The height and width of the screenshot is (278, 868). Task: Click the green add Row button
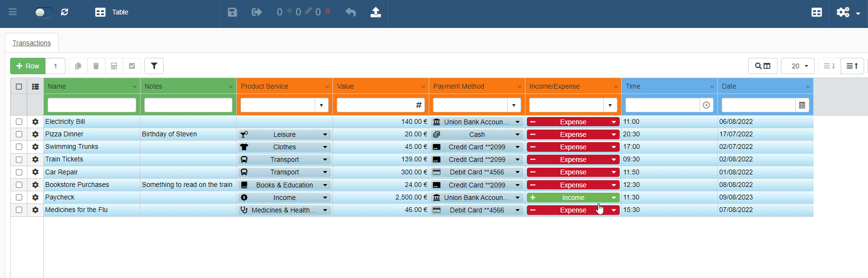pyautogui.click(x=28, y=66)
